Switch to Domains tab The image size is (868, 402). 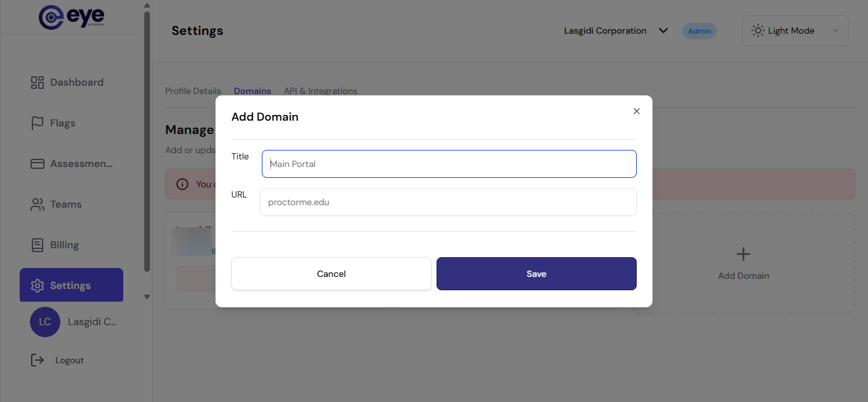point(252,91)
